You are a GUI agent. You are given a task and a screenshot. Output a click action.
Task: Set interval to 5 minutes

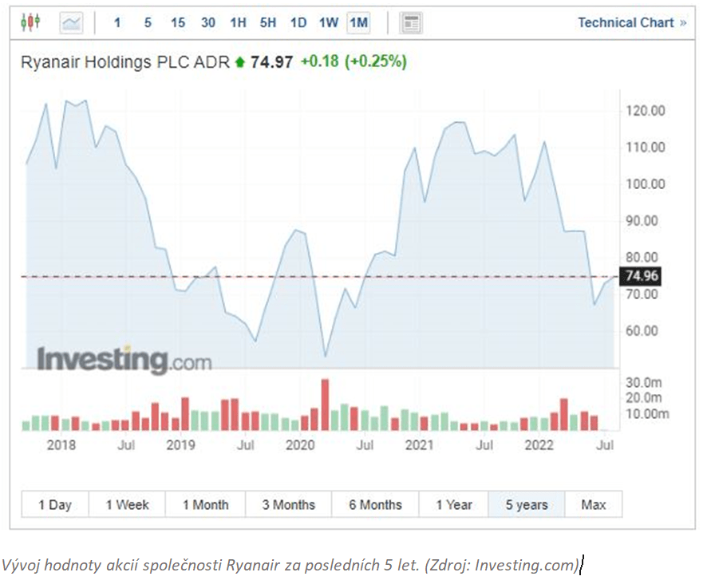coord(148,23)
